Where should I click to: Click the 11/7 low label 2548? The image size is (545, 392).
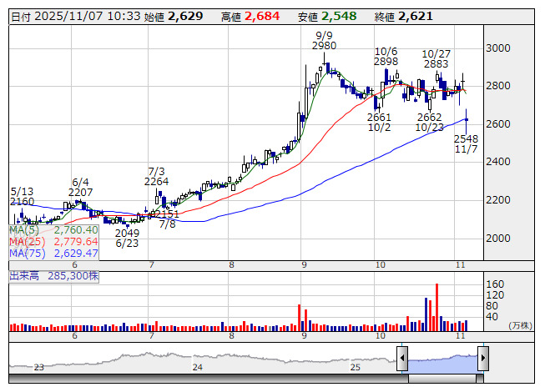point(466,138)
